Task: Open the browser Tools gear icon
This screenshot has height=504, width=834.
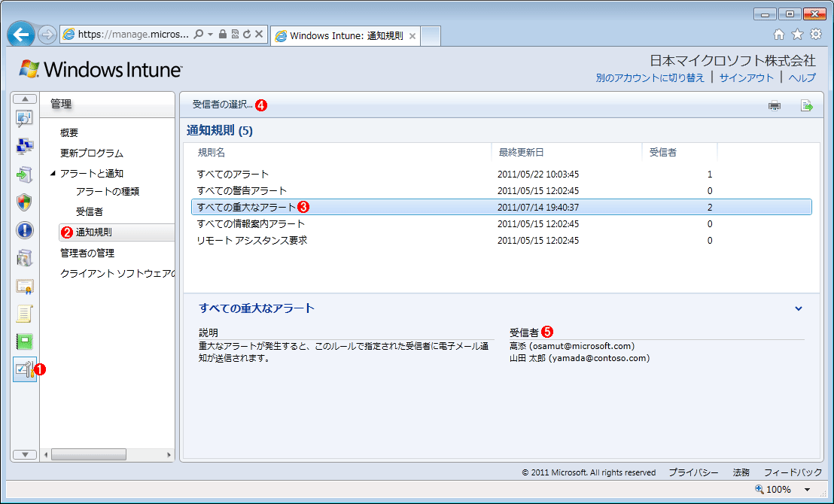Action: (x=815, y=35)
